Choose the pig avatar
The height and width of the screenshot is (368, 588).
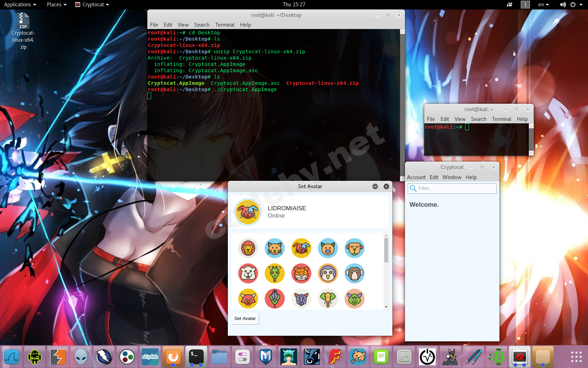pyautogui.click(x=328, y=248)
